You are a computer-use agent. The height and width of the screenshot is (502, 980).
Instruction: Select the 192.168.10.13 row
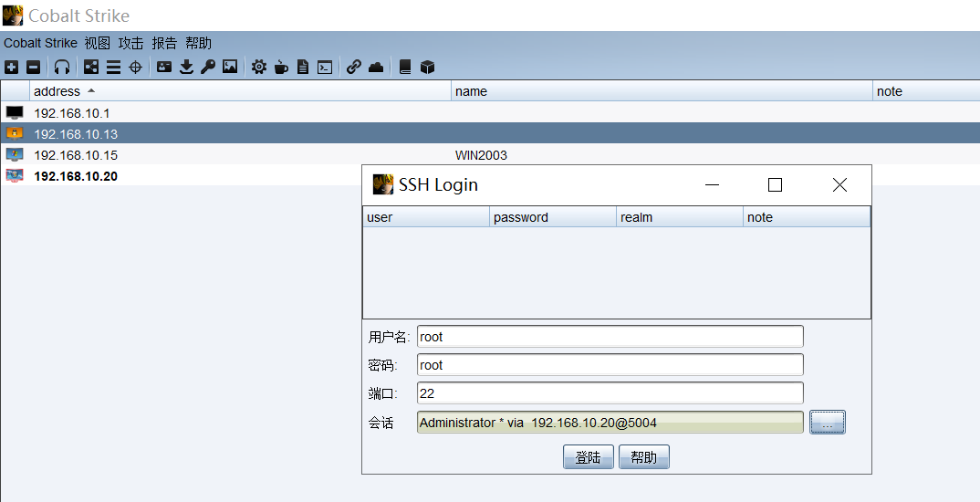click(490, 133)
